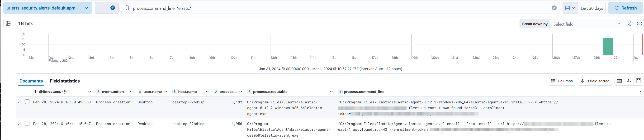644x140 pixels.
Task: Open event.action column header menu
Action: pos(131,92)
